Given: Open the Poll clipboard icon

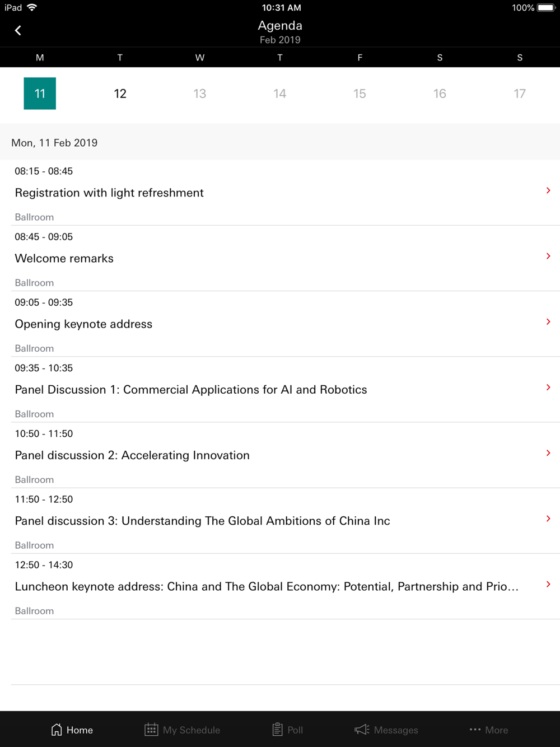Looking at the screenshot, I should tap(277, 729).
